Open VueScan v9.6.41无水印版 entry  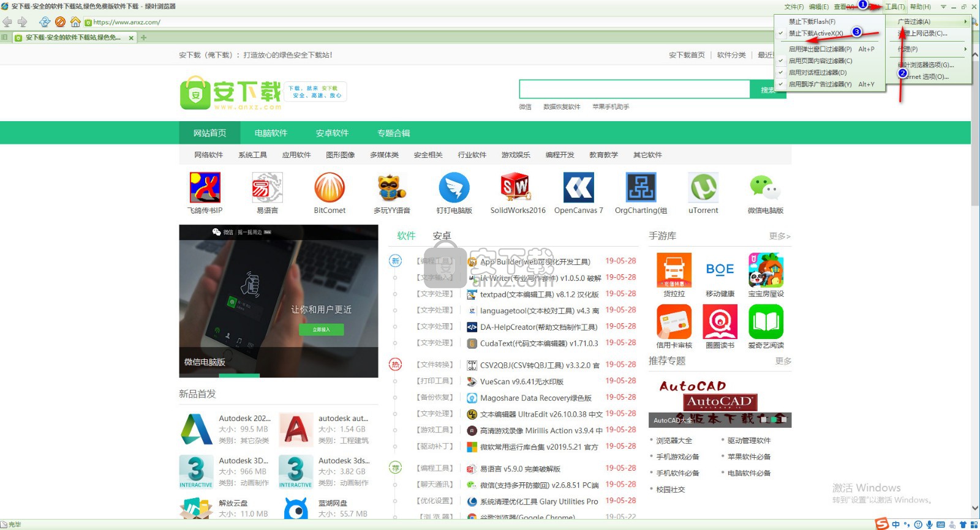coord(522,382)
